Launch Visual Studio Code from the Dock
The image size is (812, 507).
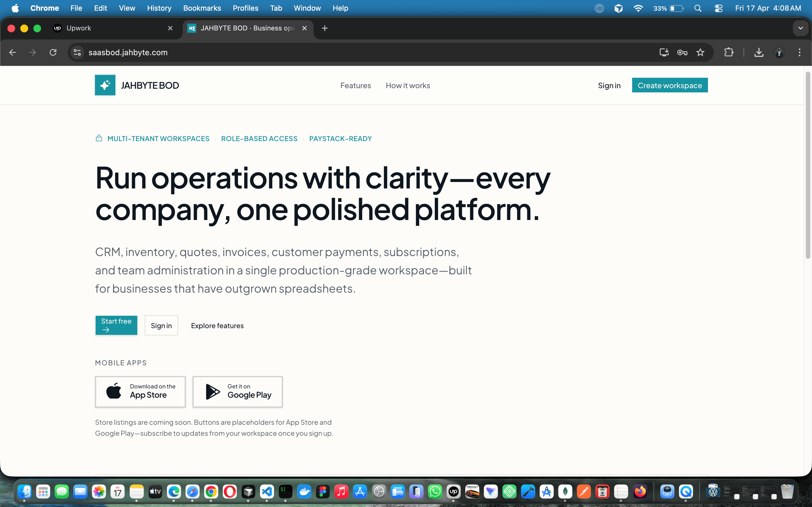point(267,492)
